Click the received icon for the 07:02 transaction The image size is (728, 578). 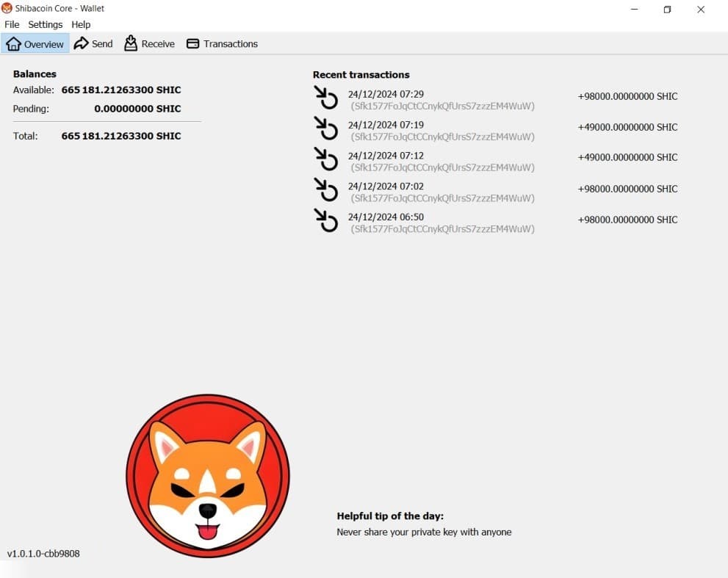click(x=325, y=190)
